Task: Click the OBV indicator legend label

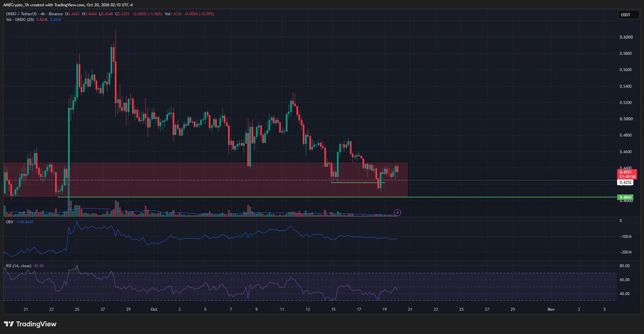Action: (x=10, y=222)
